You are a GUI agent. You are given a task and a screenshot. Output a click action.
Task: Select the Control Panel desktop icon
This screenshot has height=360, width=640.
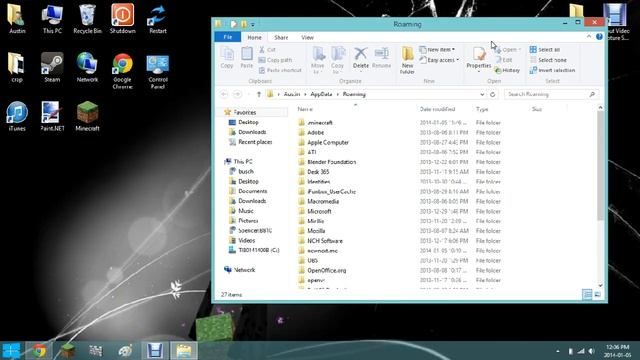coord(158,71)
